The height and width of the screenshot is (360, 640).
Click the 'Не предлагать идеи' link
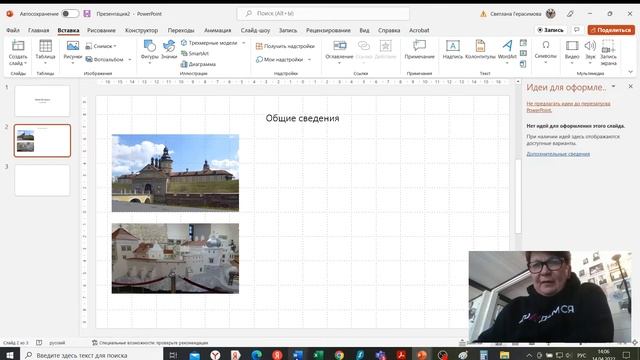click(x=568, y=107)
